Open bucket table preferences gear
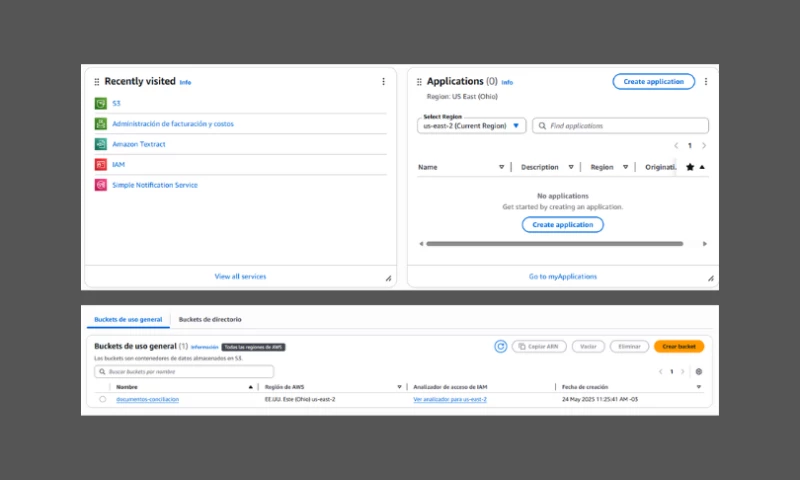800x480 pixels. pos(699,372)
